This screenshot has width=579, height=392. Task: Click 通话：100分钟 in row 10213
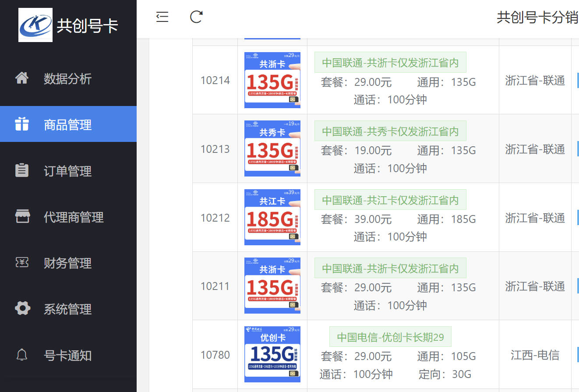[x=390, y=168]
